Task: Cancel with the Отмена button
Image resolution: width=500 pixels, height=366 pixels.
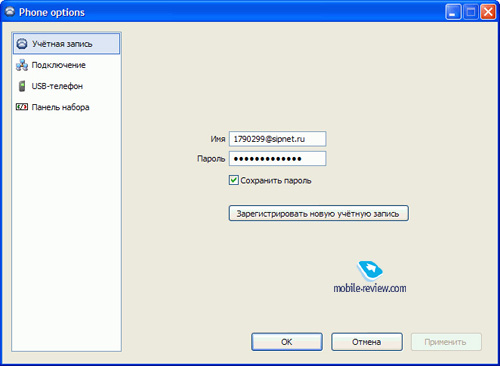Action: [367, 342]
